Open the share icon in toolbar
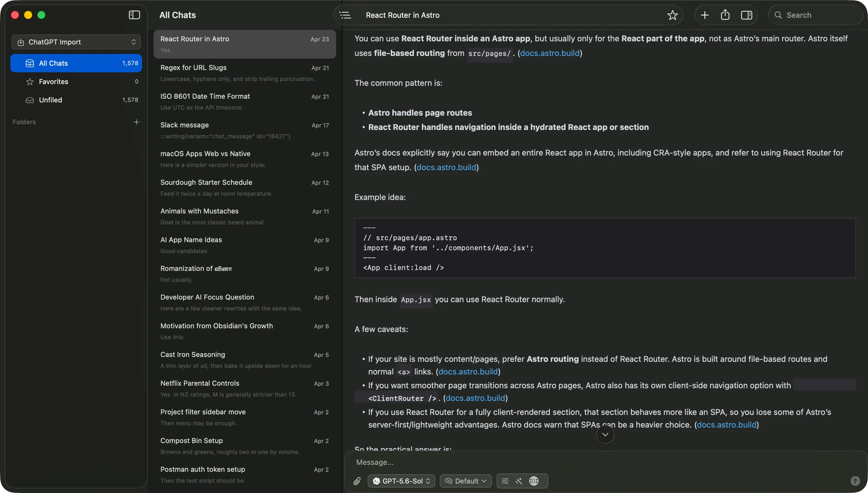 coord(725,15)
